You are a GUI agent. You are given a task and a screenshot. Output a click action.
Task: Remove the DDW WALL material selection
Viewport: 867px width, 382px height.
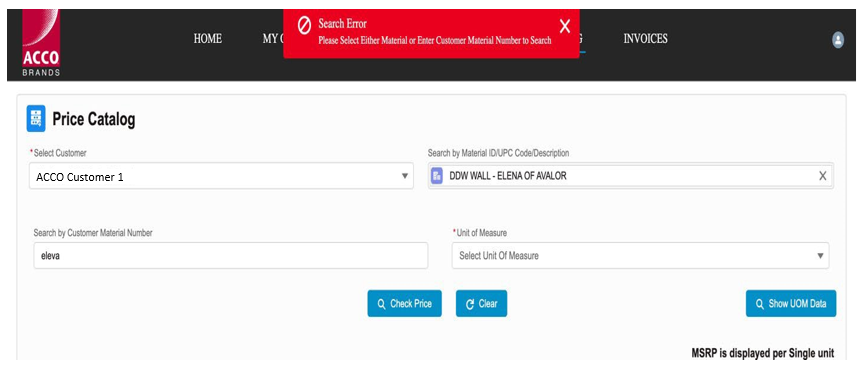tap(823, 176)
